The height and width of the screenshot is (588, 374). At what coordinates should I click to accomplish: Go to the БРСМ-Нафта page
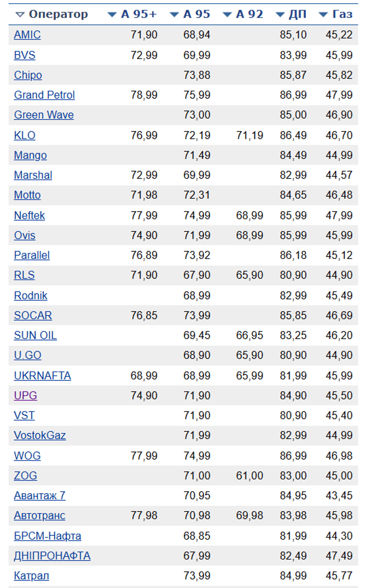[48, 536]
